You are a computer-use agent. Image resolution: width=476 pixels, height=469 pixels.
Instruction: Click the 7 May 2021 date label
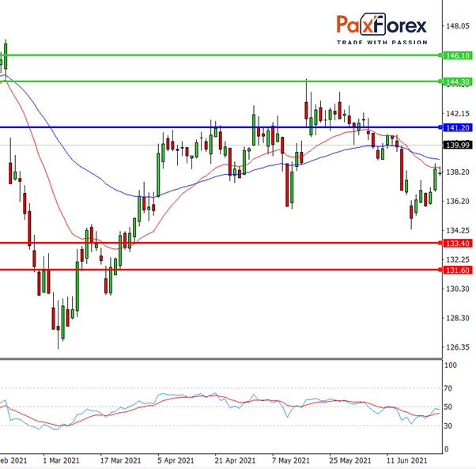pos(292,460)
